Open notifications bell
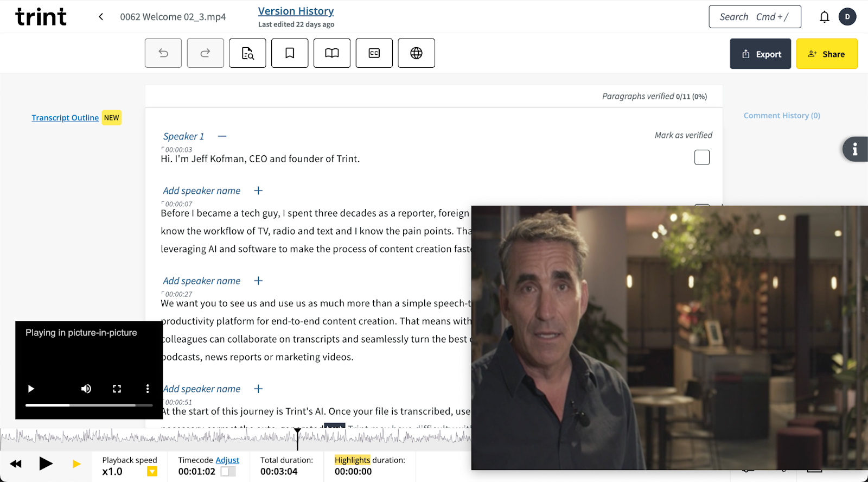The image size is (868, 482). coord(825,17)
